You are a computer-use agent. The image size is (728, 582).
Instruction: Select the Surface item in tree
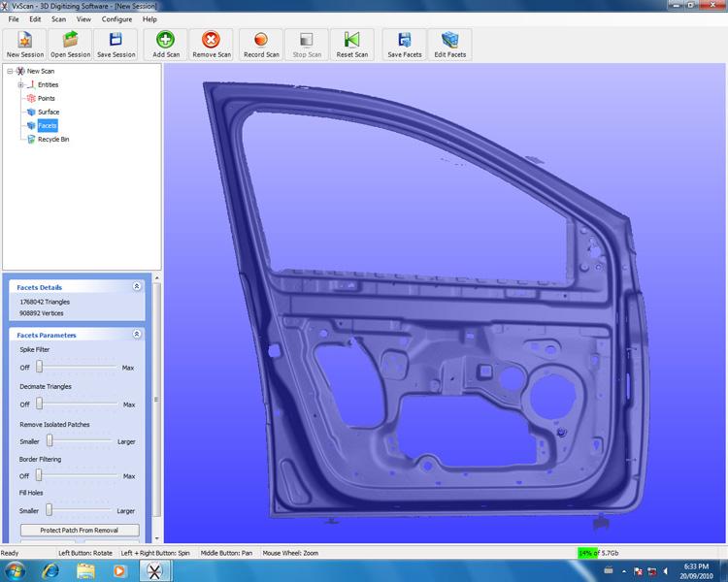click(x=48, y=113)
